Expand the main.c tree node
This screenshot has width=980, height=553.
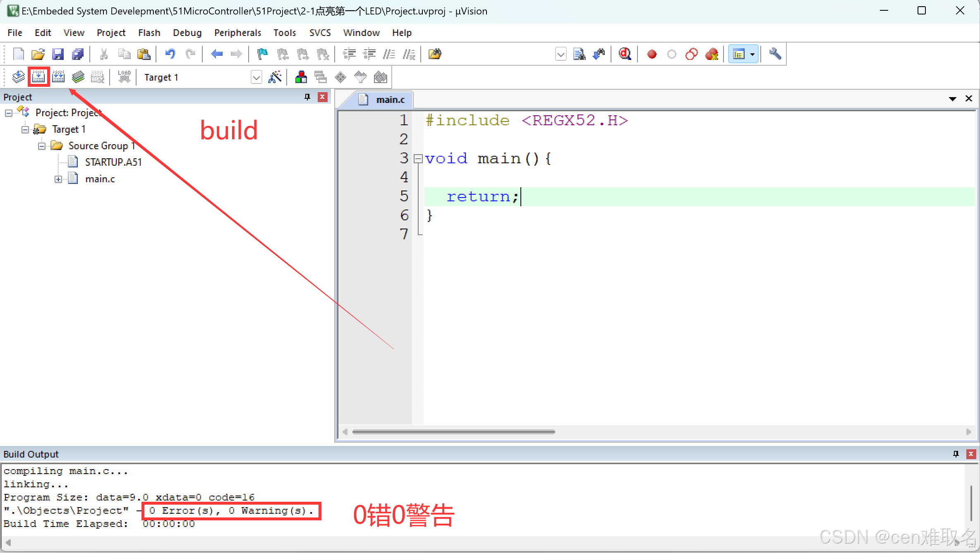[x=58, y=179]
